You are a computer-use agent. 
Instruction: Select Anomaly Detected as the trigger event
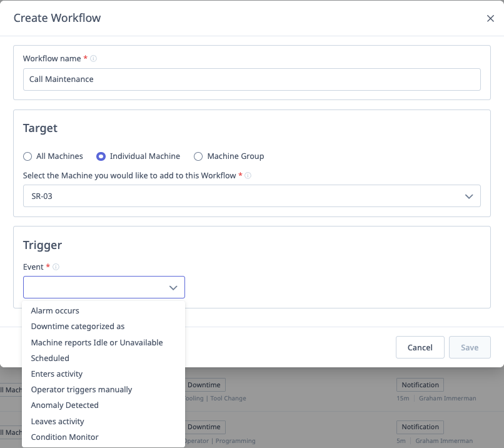[64, 405]
